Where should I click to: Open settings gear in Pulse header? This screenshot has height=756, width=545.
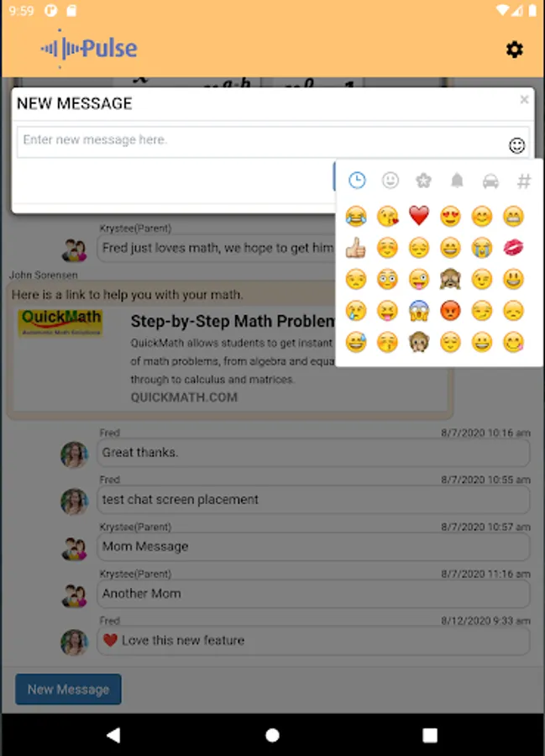(x=514, y=50)
